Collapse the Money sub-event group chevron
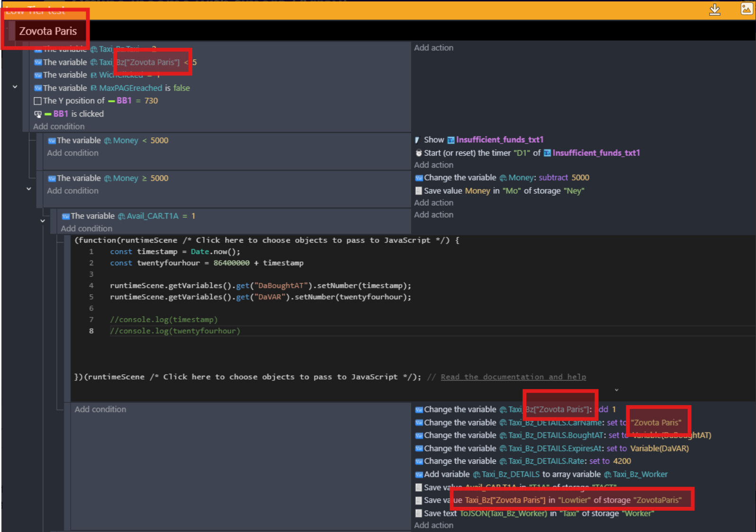Screen dimensions: 756x532 tap(29, 189)
